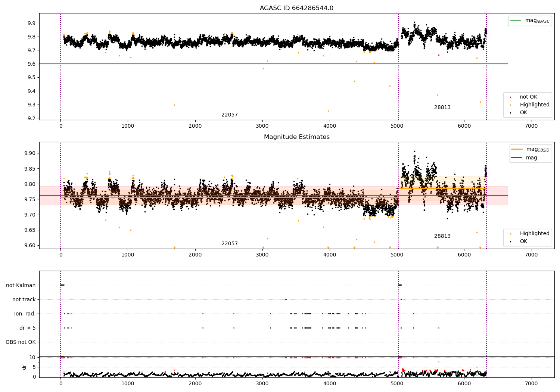
Task: Click the 9.90 tick on Magnitude Estimates
Action: click(30, 153)
